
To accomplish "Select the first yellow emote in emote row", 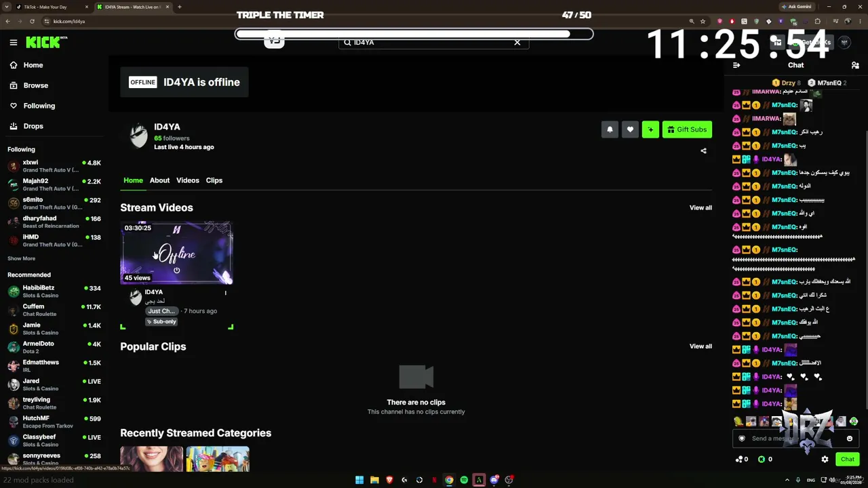I will 738,422.
